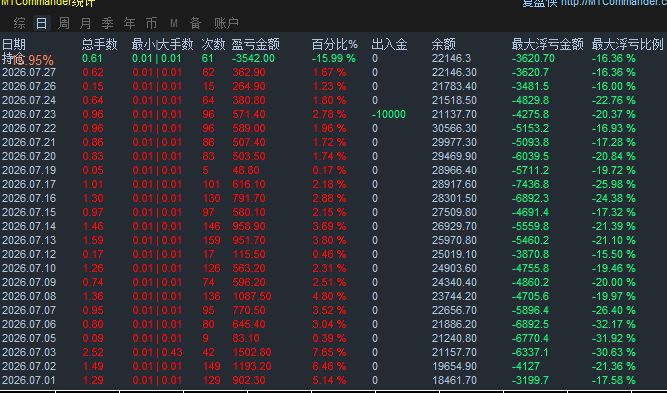The width and height of the screenshot is (667, 393).
Task: Select the 2026.07.19 date row
Action: pos(29,171)
